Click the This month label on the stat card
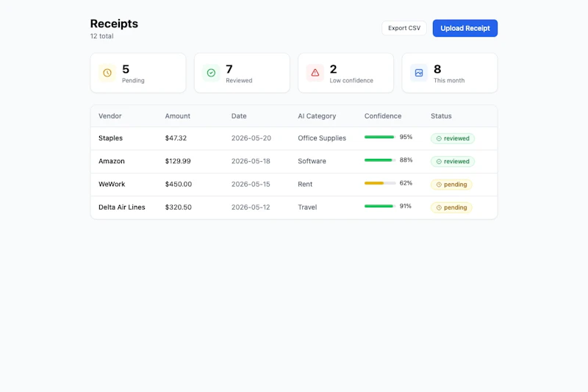Viewport: 588px width, 392px height. tap(449, 80)
